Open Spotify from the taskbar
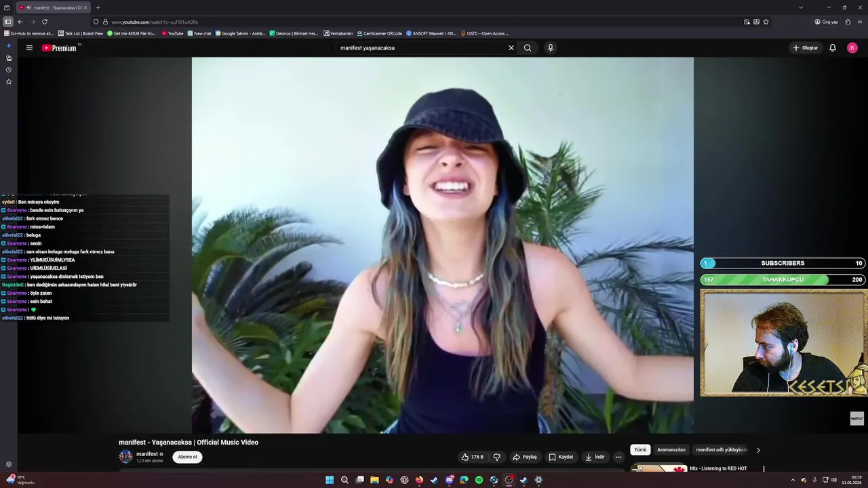Image resolution: width=868 pixels, height=488 pixels. pos(479,480)
